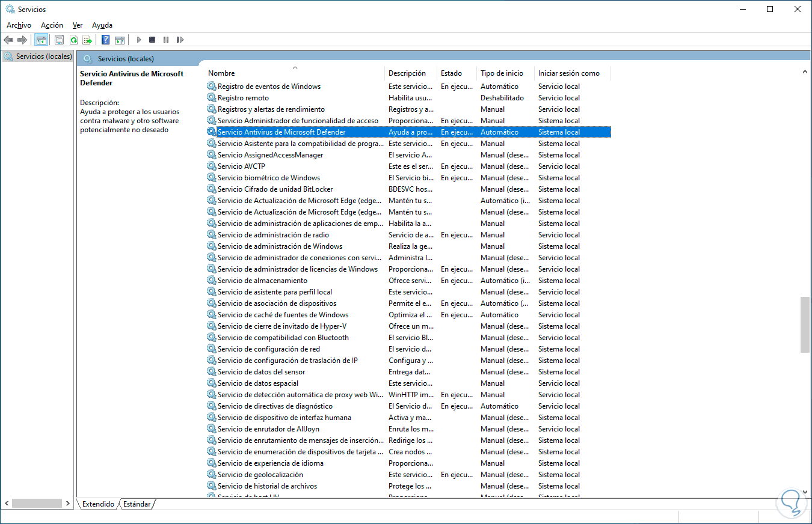
Task: Toggle the console tree visibility icon
Action: tap(41, 40)
